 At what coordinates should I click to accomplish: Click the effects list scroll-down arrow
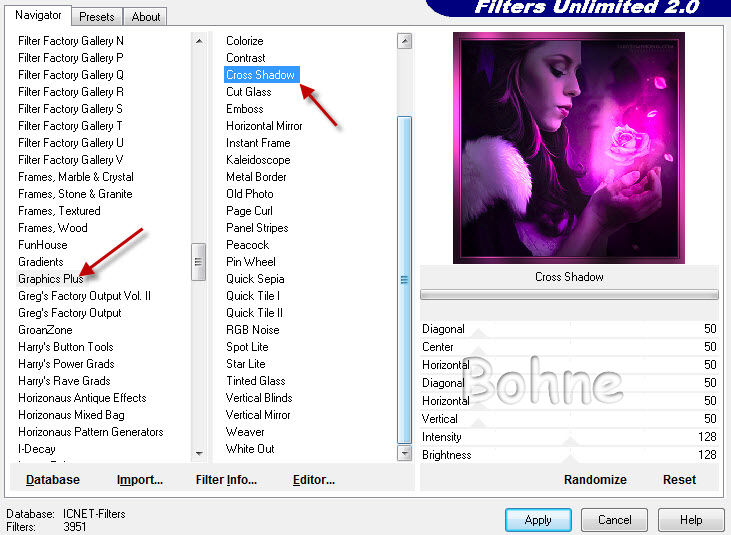[404, 453]
